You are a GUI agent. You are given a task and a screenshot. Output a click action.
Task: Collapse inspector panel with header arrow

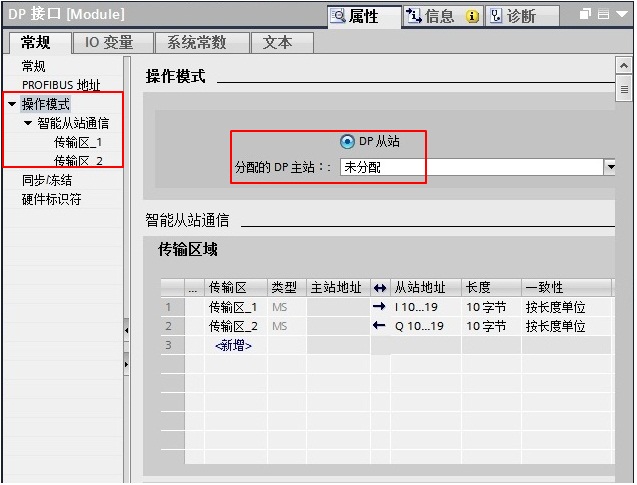tap(622, 14)
